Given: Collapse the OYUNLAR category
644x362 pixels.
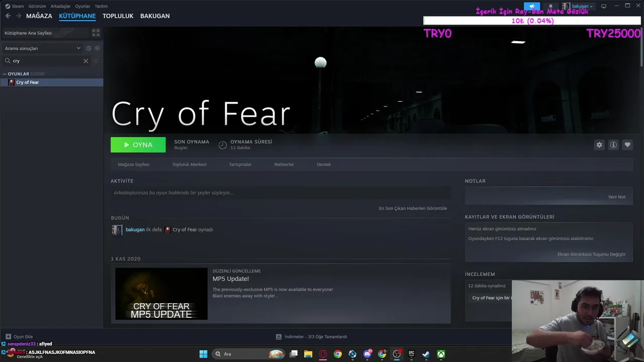Looking at the screenshot, I should click(5, 74).
